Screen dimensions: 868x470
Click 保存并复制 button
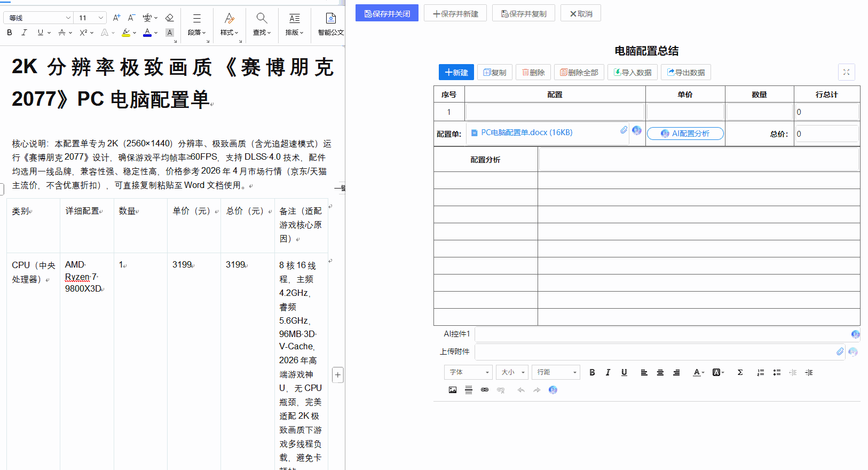(x=524, y=13)
